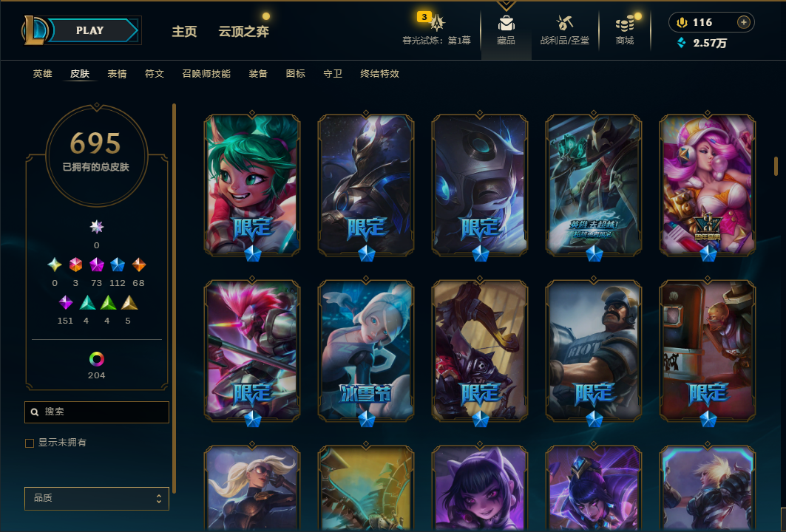Screen dimensions: 786x532
Task: Go to the 终结特效 tab
Action: tap(379, 74)
